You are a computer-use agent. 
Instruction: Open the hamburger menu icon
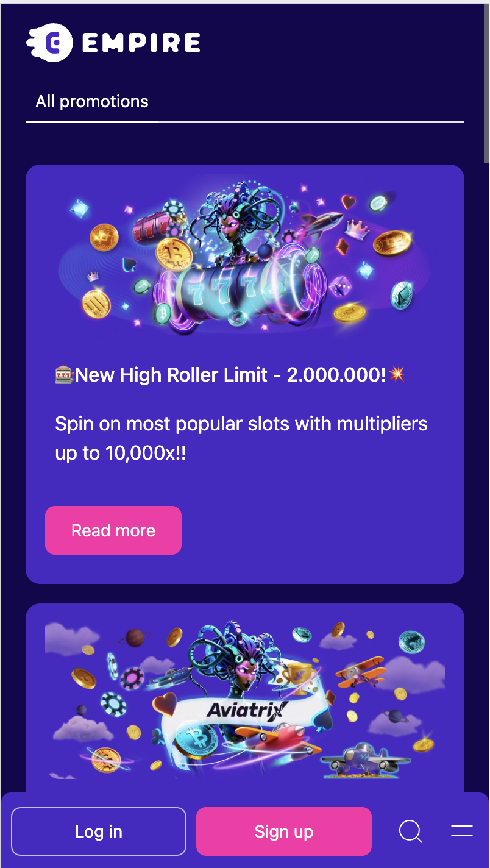click(x=462, y=831)
